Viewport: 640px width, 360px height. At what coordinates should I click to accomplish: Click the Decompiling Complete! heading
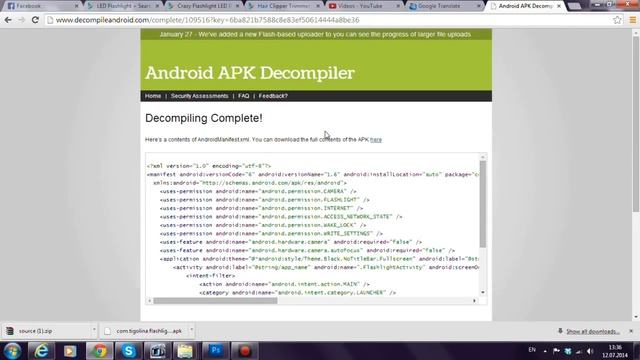pos(204,118)
